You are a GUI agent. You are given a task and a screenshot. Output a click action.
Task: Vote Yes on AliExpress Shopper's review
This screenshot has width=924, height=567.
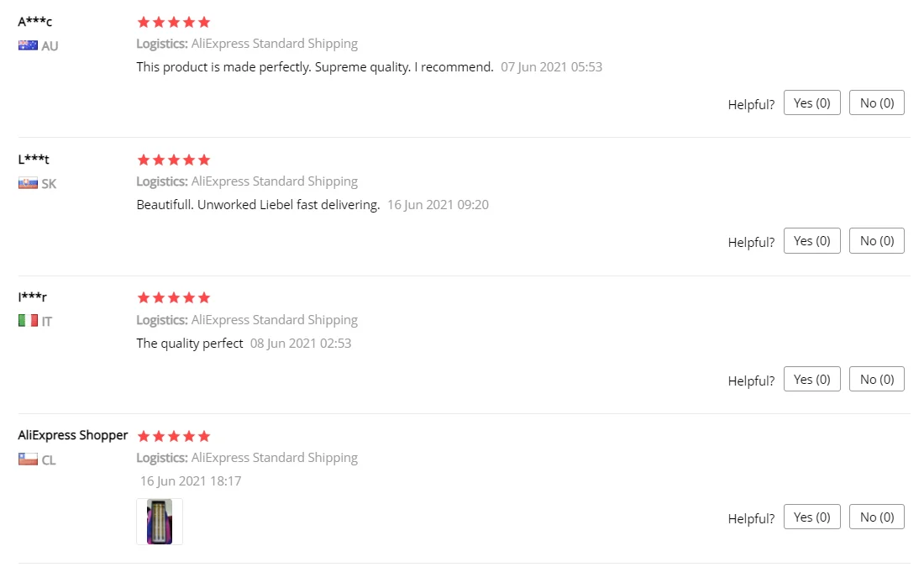pyautogui.click(x=811, y=517)
